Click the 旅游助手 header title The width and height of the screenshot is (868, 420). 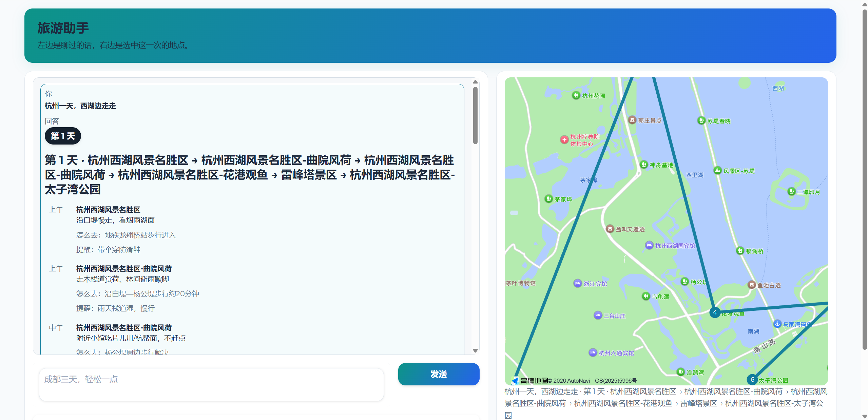point(63,28)
